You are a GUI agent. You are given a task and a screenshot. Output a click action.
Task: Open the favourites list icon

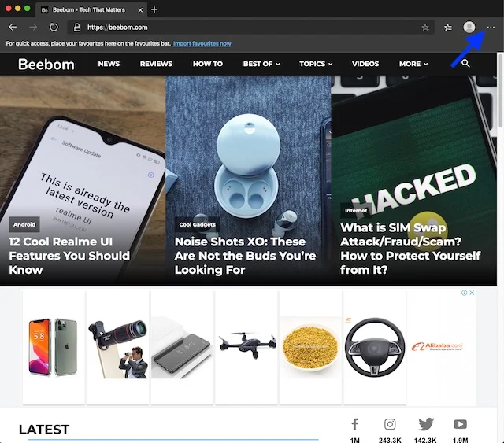coord(448,28)
